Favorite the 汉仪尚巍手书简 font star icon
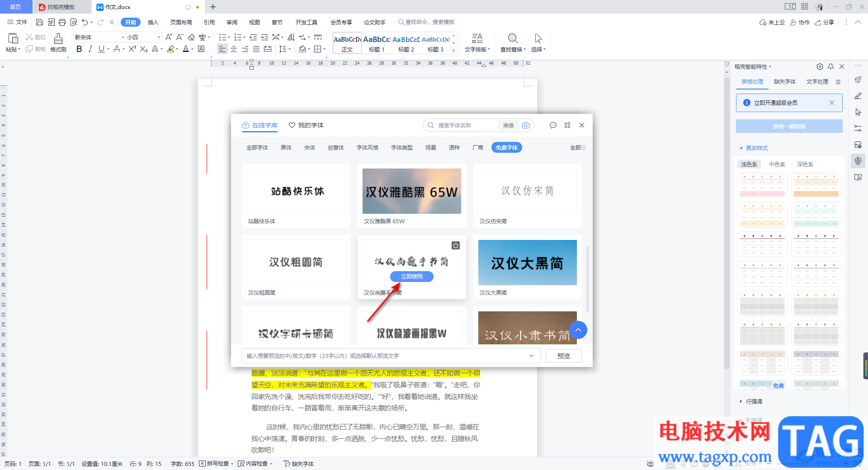Screen dimensions: 868x470 coord(456,245)
